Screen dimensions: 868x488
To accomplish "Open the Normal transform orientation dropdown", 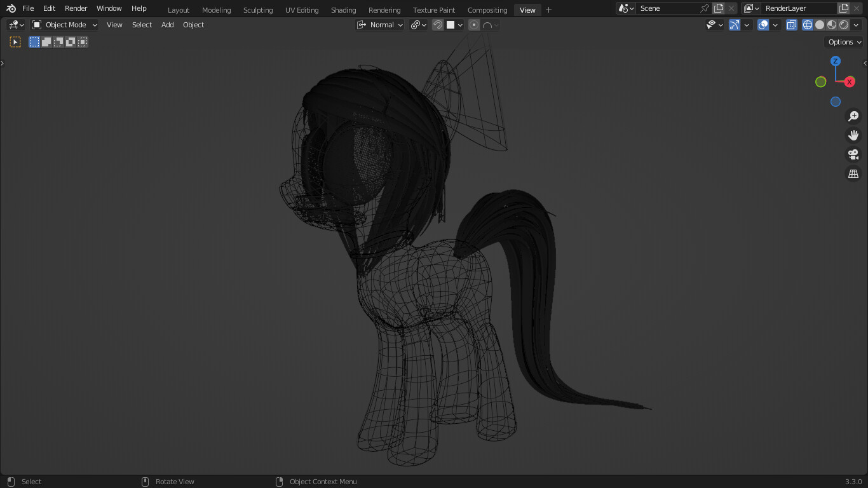I will tap(380, 25).
